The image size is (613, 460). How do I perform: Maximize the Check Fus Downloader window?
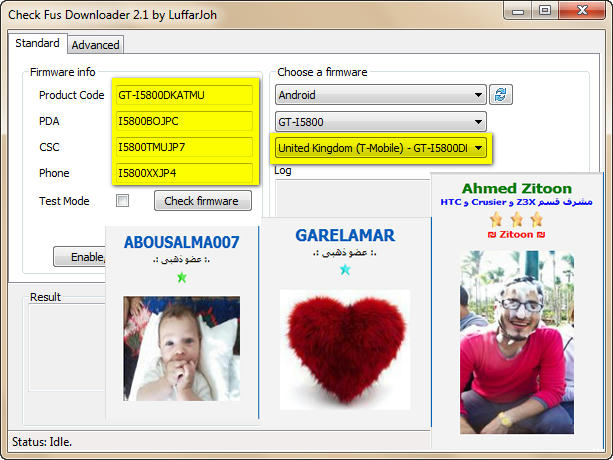(x=545, y=11)
